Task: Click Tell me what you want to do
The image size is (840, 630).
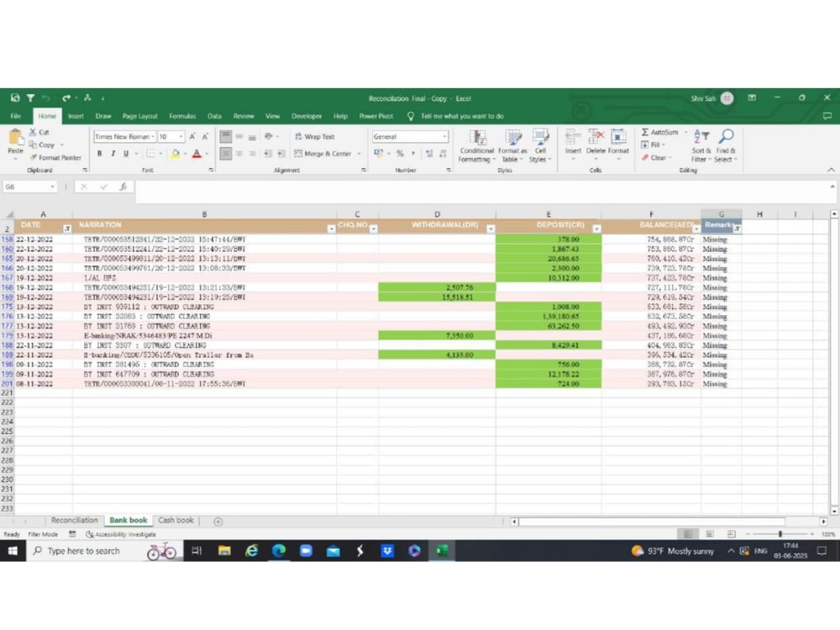Action: point(462,116)
